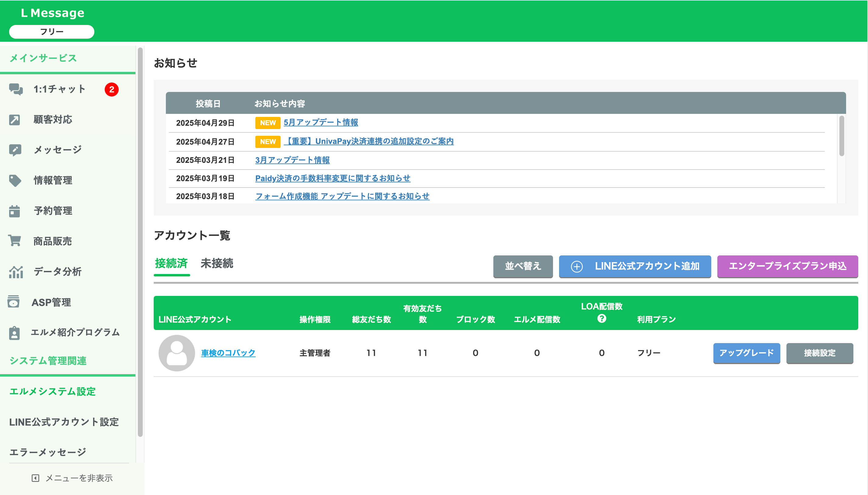The width and height of the screenshot is (868, 495).
Task: Click the LOA配信数 help question mark icon
Action: (602, 318)
